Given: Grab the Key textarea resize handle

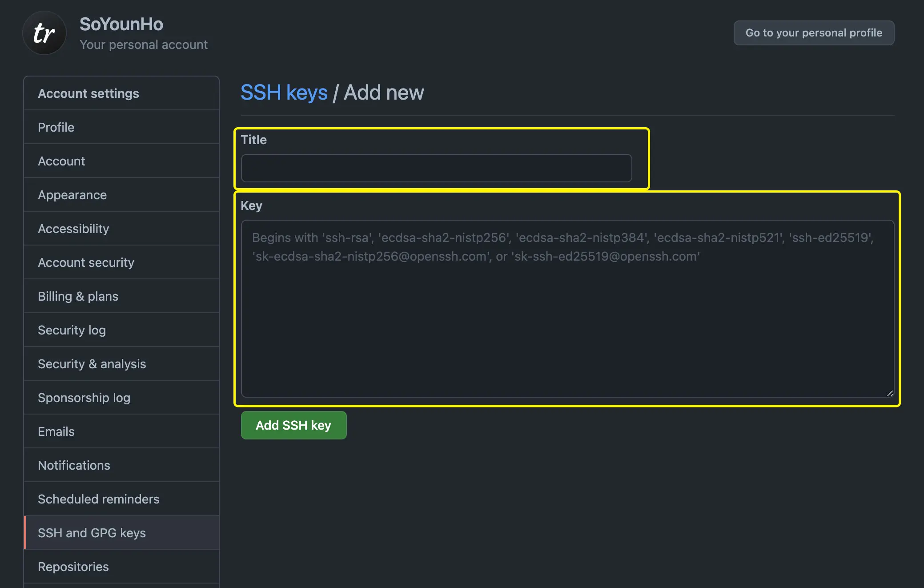Looking at the screenshot, I should 890,393.
